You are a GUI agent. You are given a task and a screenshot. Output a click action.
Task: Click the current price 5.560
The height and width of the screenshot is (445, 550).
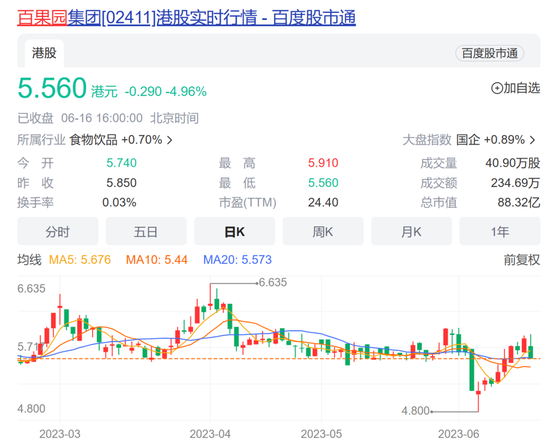coord(52,88)
